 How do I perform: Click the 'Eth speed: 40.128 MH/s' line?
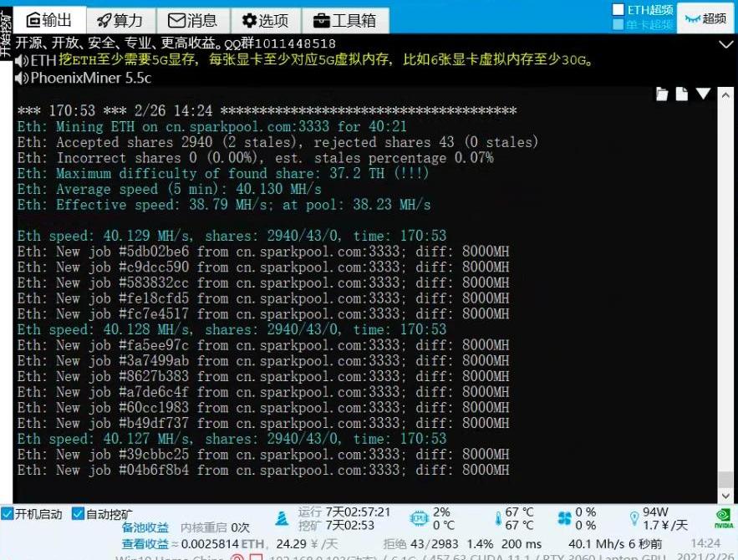[x=232, y=329]
